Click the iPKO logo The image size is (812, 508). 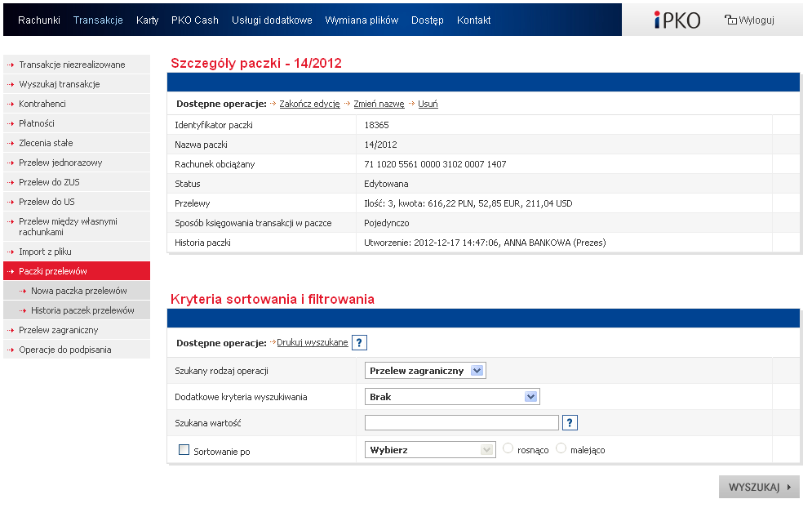[x=677, y=20]
